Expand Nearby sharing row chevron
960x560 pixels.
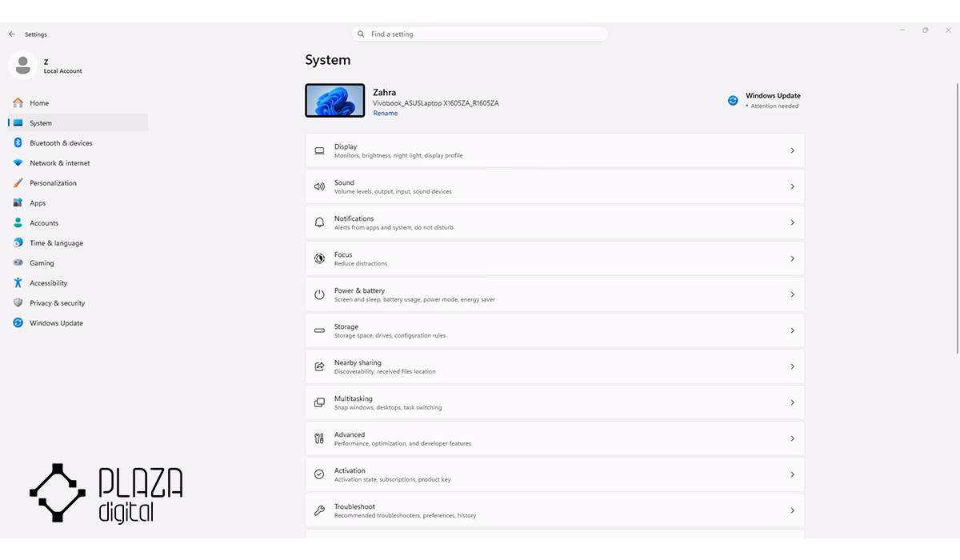[792, 366]
